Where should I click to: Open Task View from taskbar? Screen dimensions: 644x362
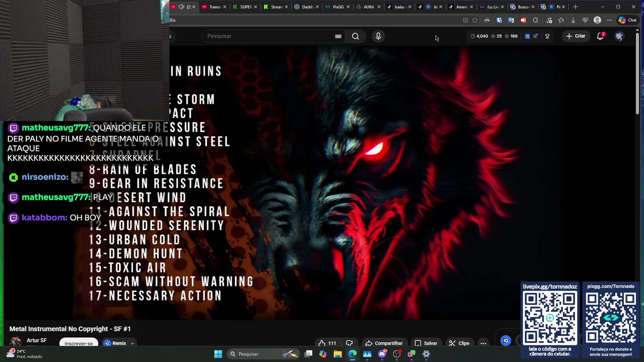pyautogui.click(x=308, y=354)
